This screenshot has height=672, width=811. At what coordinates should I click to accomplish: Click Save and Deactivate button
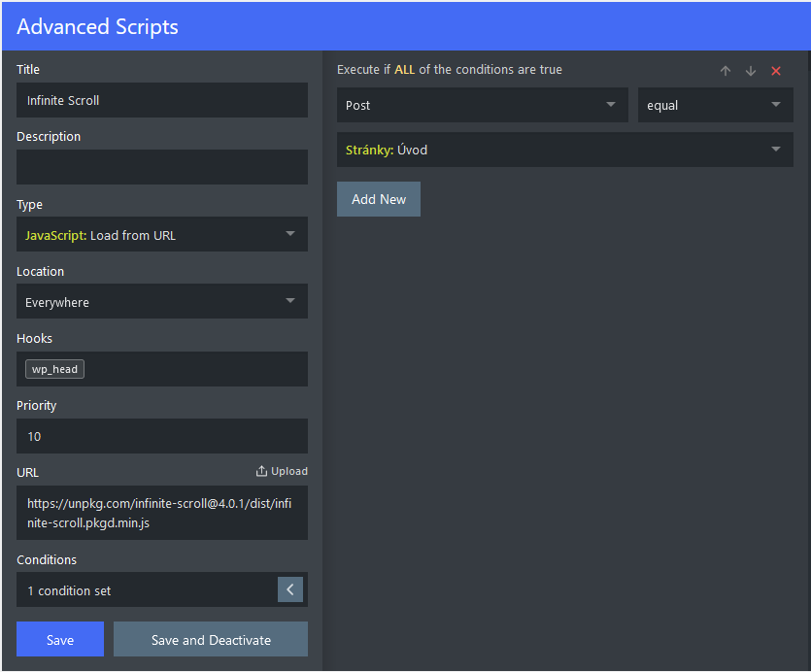click(211, 639)
